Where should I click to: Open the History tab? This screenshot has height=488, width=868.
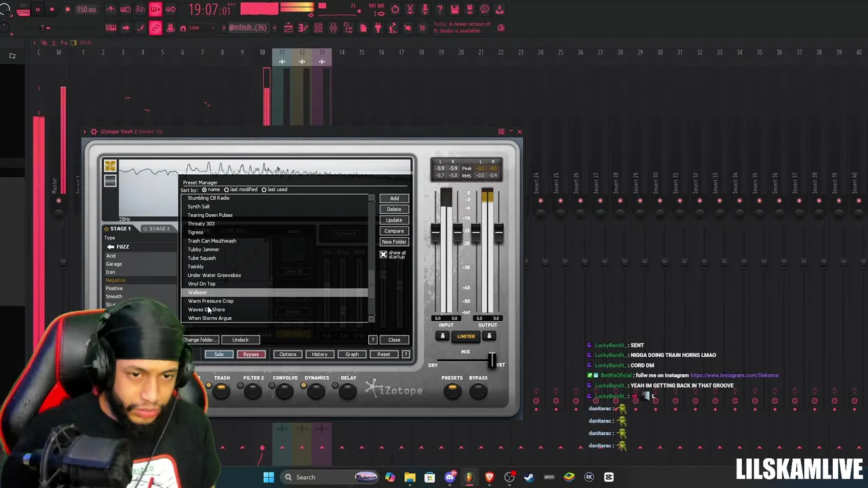319,354
